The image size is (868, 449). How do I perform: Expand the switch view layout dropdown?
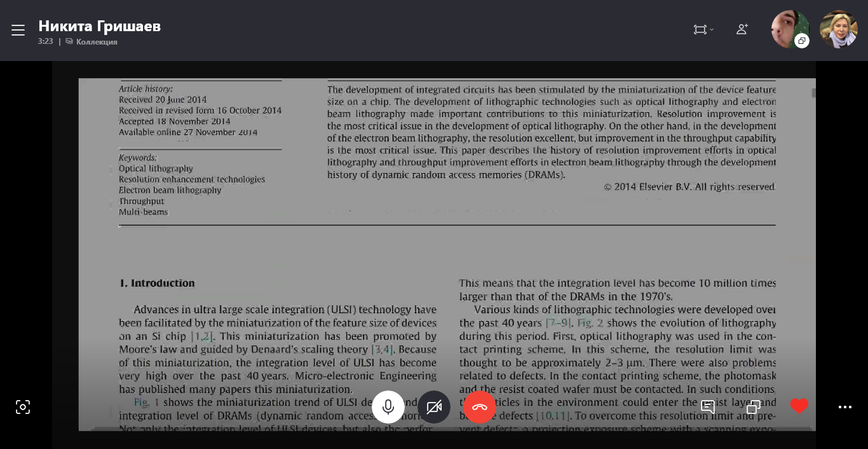tap(703, 30)
